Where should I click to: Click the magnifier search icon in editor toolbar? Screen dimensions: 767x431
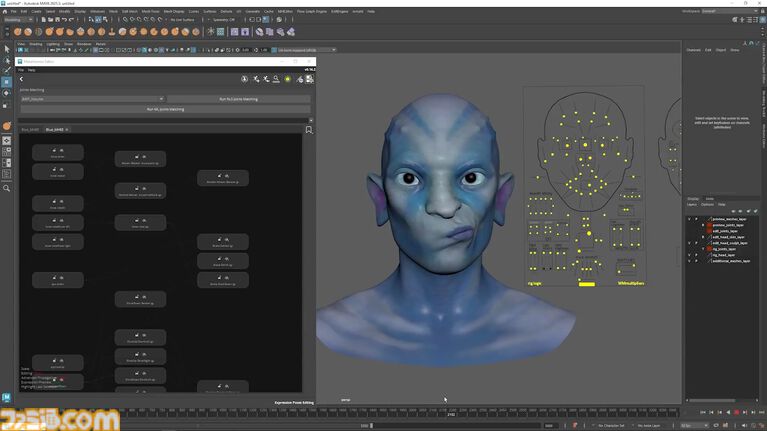click(276, 79)
